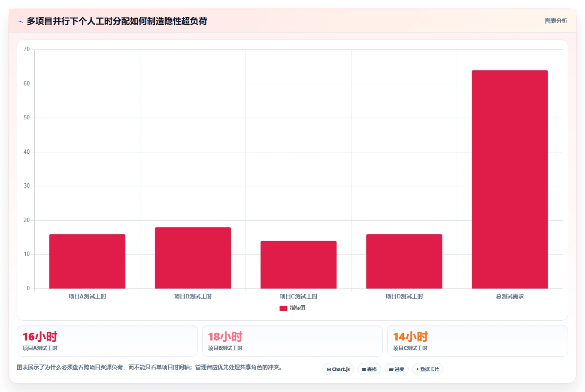Click the 项目D测试工时 x-axis label
585x392 pixels.
coord(404,296)
